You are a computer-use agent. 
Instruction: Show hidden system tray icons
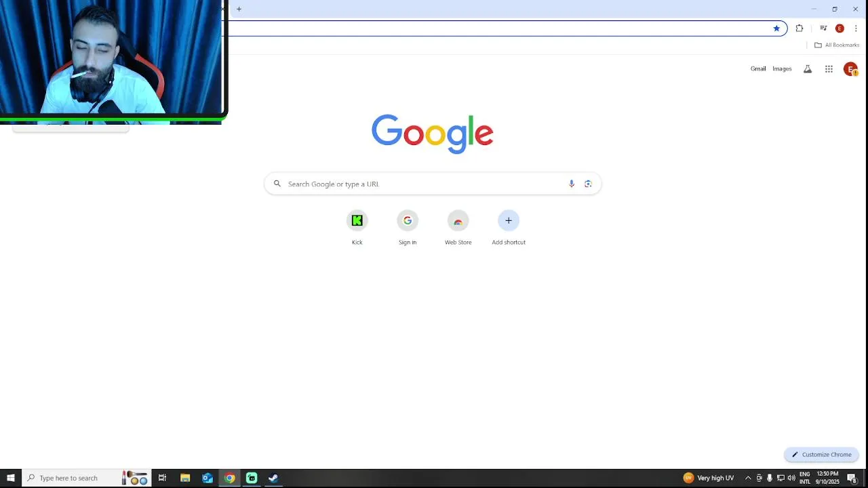tap(748, 478)
